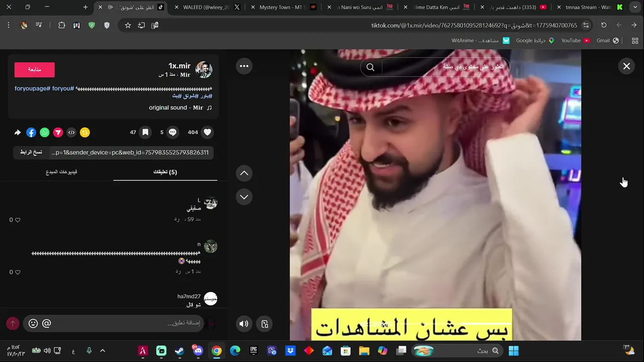This screenshot has width=644, height=362.
Task: Click the yellow repost icon
Action: [85, 132]
